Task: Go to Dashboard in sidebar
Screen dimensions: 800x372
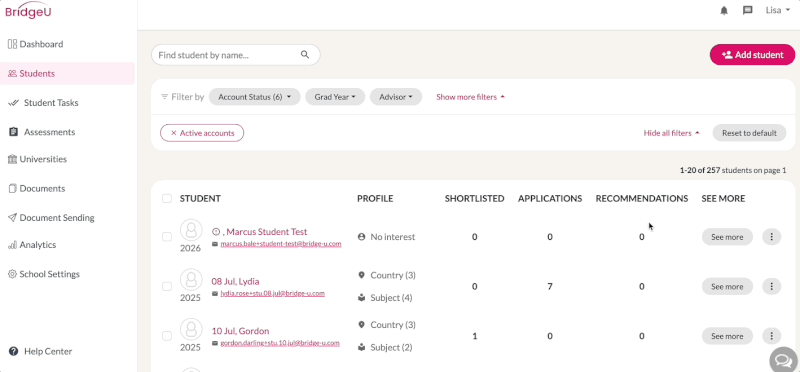Action: (41, 44)
